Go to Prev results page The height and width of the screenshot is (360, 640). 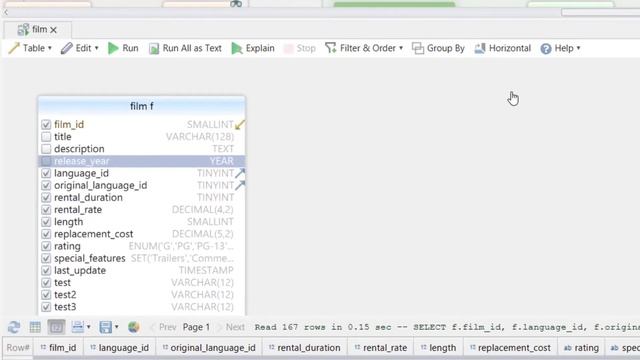[164, 327]
